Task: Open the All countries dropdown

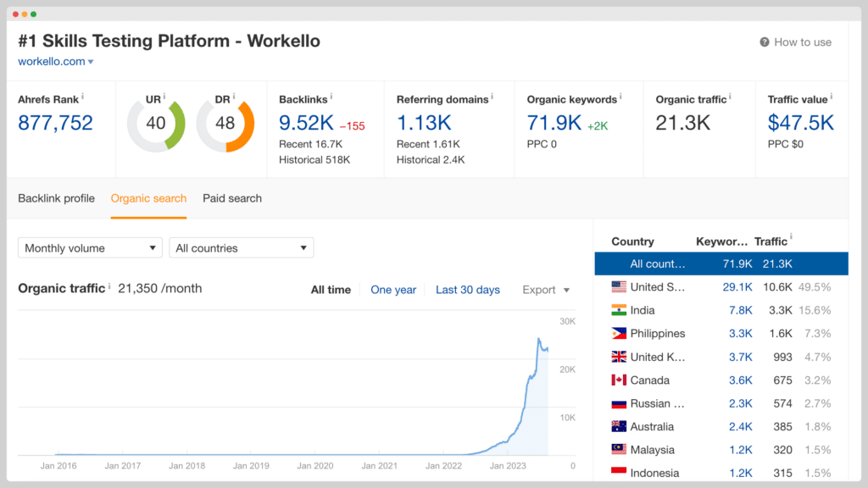Action: tap(242, 248)
